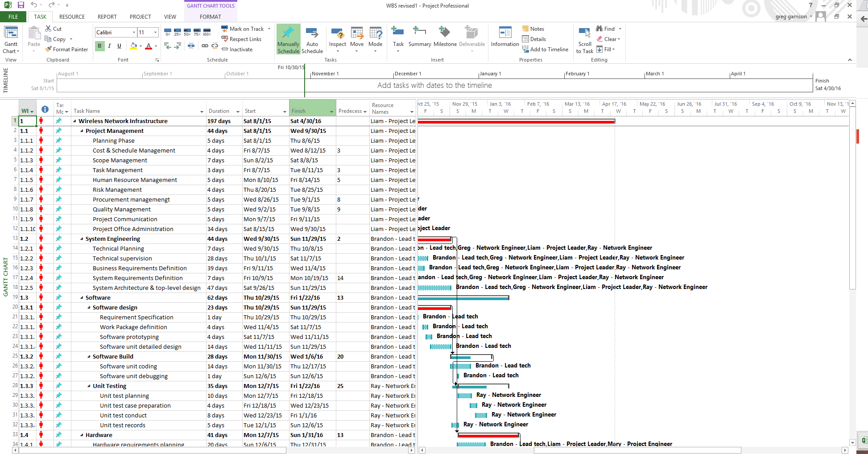Click the Move task button

357,39
